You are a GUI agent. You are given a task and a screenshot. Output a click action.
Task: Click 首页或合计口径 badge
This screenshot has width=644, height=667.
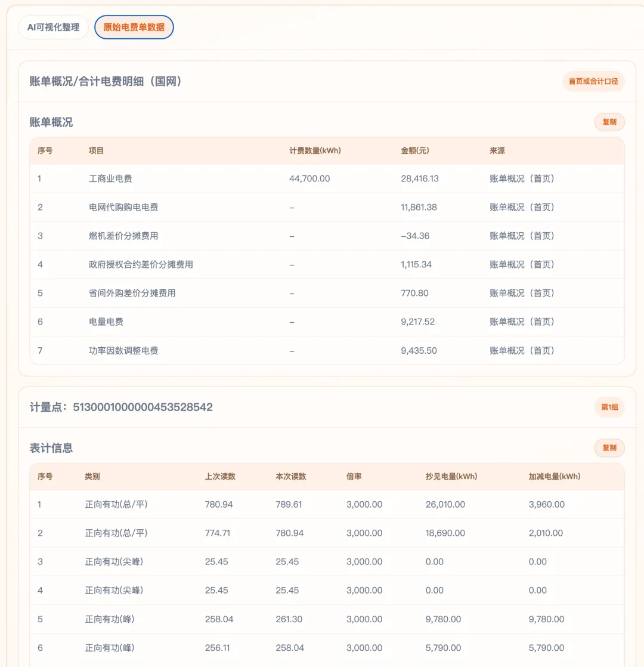[593, 81]
